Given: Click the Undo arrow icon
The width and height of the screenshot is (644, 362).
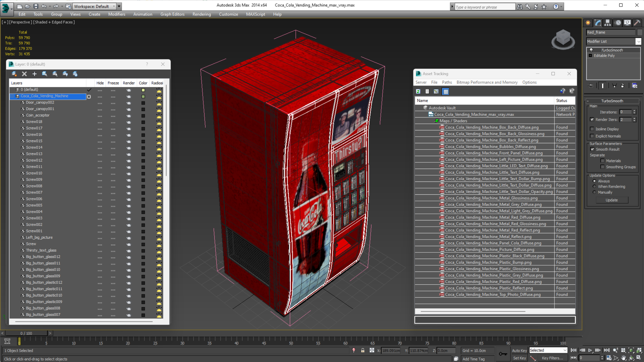Looking at the screenshot, I should (44, 6).
